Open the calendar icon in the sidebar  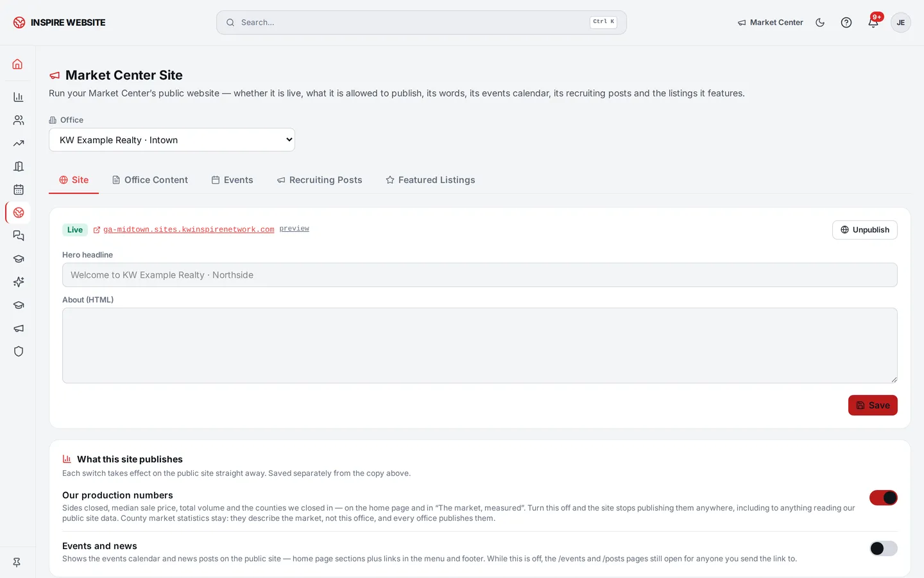(18, 189)
